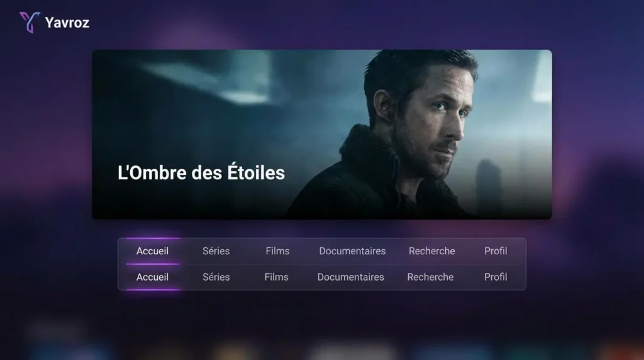Go to Recherche in first navigation row

tap(431, 251)
